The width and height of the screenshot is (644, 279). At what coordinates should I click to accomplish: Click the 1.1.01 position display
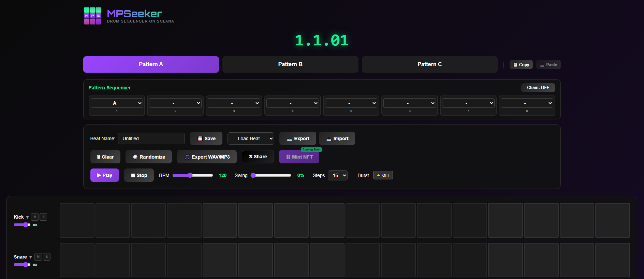(x=322, y=40)
